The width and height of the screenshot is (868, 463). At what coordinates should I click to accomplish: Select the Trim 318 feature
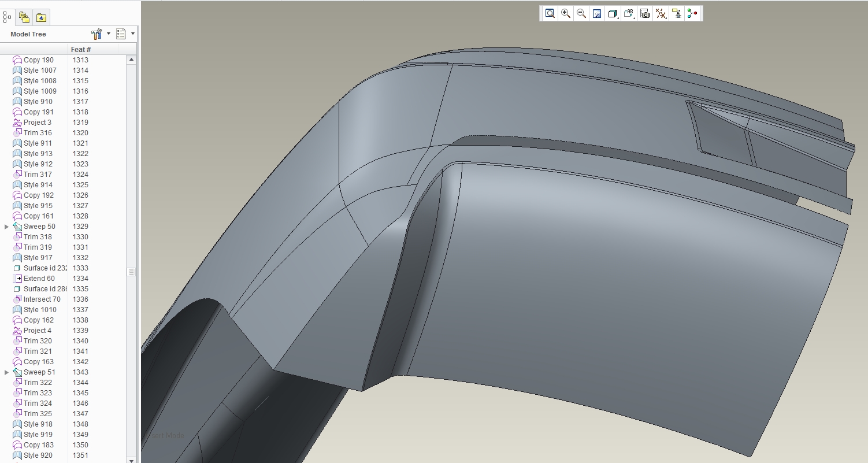[38, 237]
